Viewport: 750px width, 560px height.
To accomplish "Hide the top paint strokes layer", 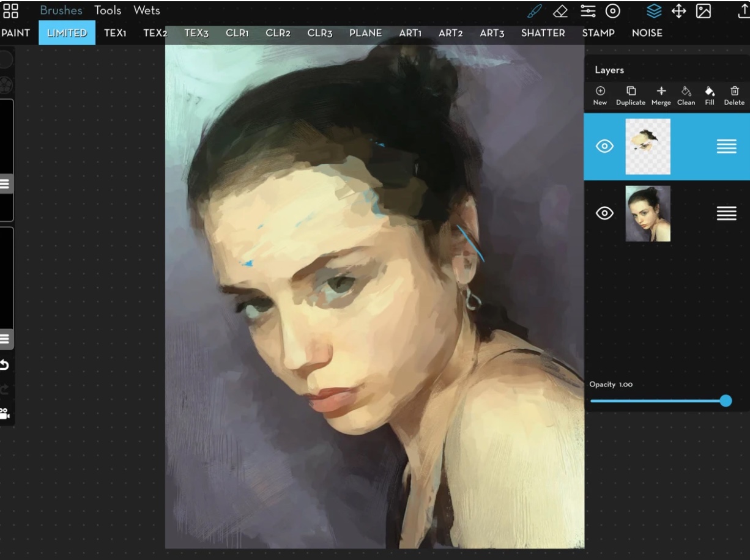I will click(x=604, y=147).
